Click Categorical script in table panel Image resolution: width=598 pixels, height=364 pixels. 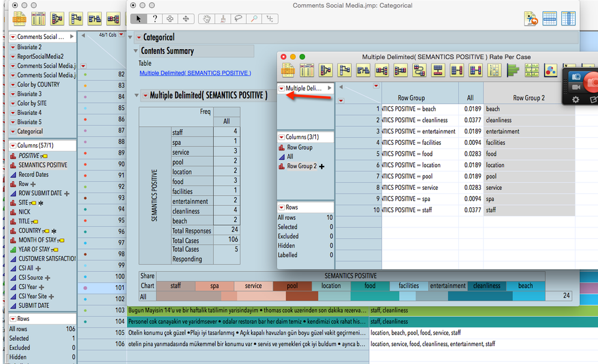(30, 132)
